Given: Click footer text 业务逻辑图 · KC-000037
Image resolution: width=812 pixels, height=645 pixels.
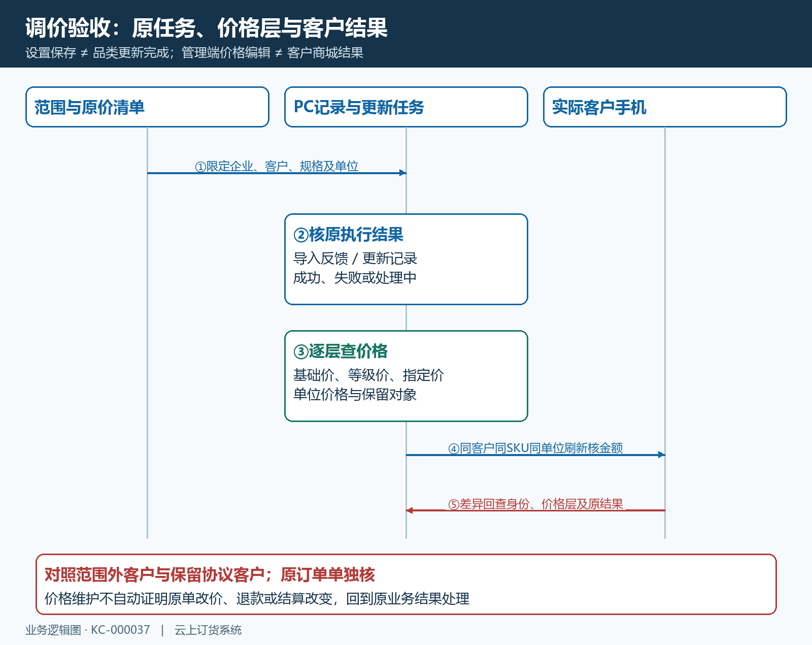Looking at the screenshot, I should (x=88, y=630).
